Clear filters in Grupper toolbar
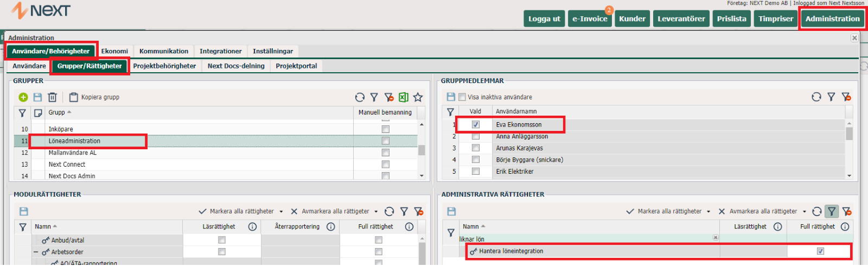The width and height of the screenshot is (868, 266). click(x=389, y=97)
